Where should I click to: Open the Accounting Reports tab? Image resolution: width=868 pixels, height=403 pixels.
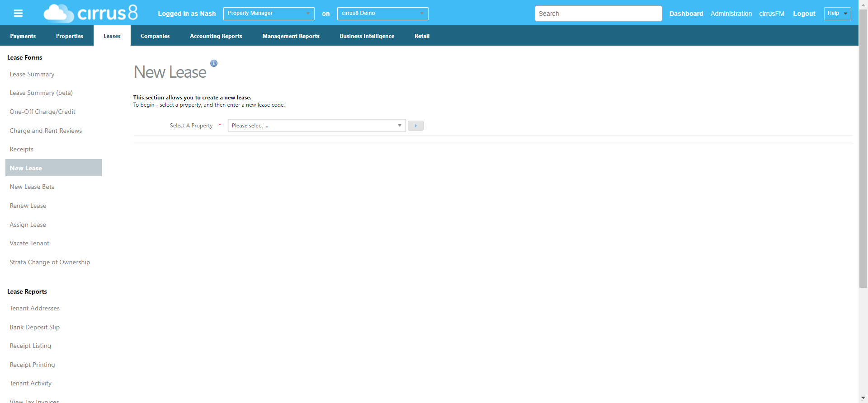point(216,36)
